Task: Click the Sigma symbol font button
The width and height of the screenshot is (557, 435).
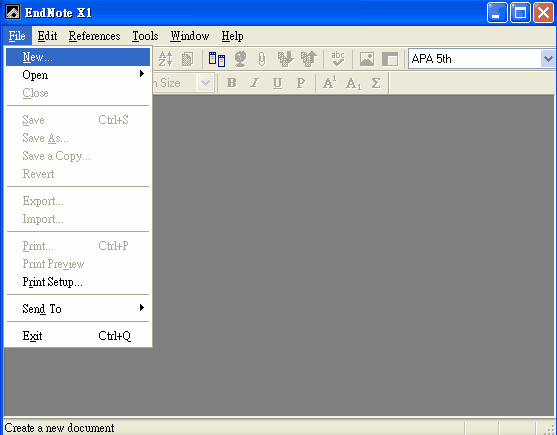Action: tap(376, 83)
